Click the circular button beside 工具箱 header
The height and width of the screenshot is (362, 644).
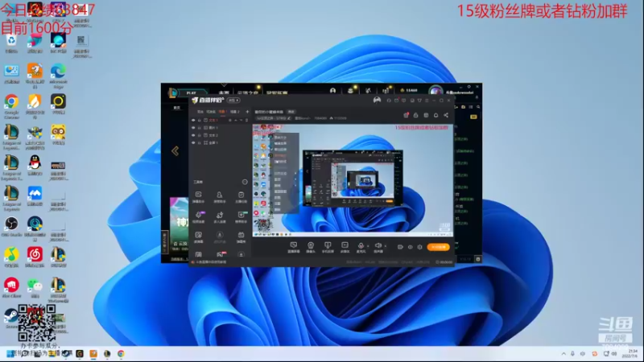point(245,182)
